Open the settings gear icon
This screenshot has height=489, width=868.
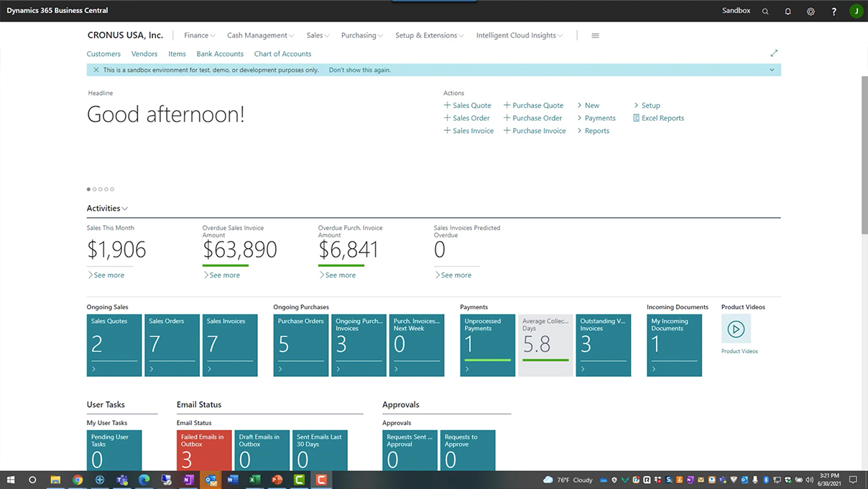tap(811, 12)
